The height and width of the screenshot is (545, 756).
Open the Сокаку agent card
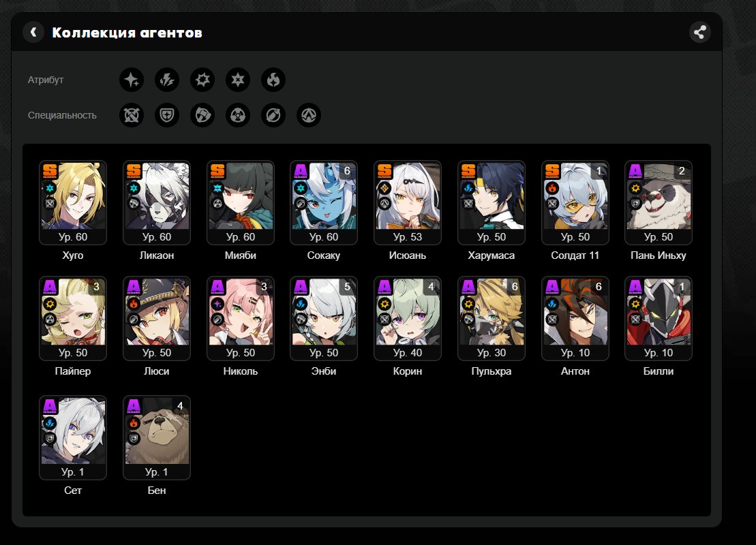pyautogui.click(x=324, y=202)
